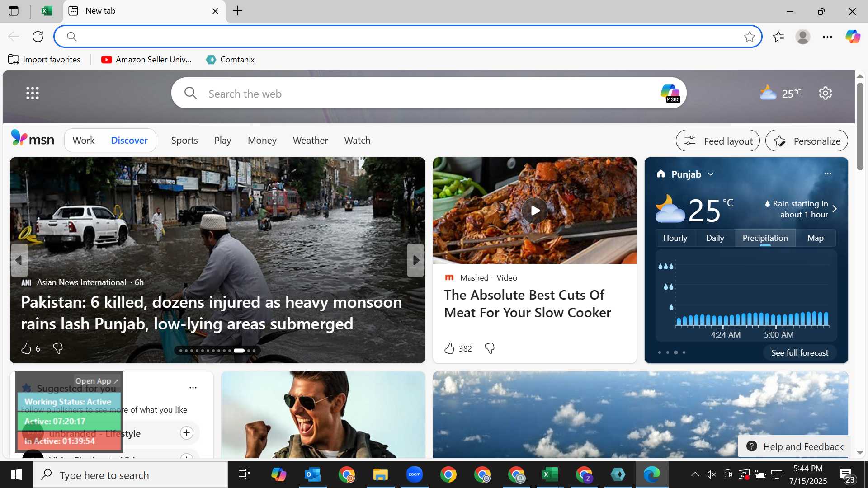Open the browser profile avatar
Viewport: 868px width, 488px height.
pos(803,37)
